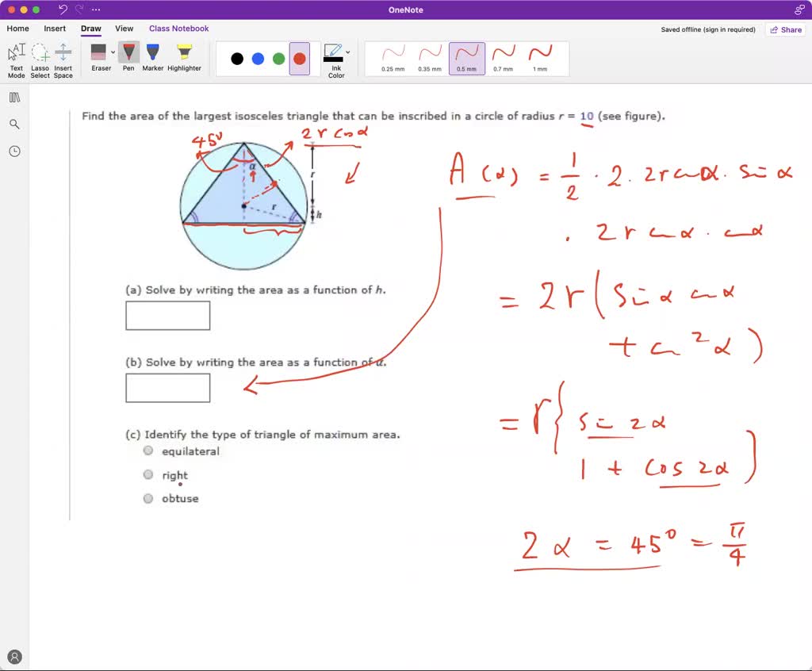Select the obtuse answer choice
This screenshot has width=812, height=671.
(147, 499)
